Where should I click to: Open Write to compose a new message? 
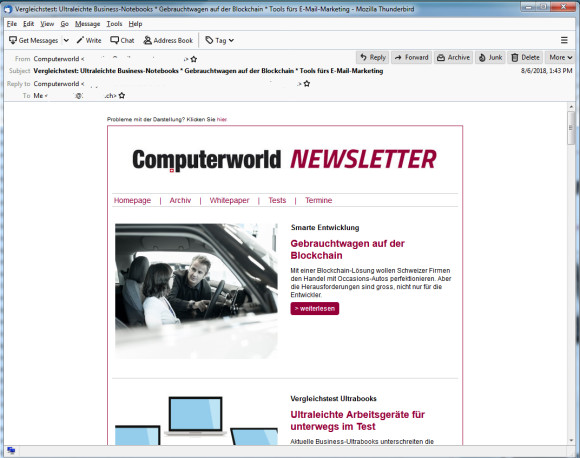click(x=89, y=40)
